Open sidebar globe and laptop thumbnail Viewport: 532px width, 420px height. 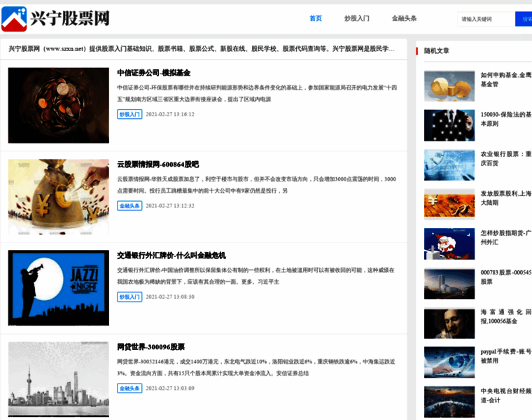pos(449,363)
